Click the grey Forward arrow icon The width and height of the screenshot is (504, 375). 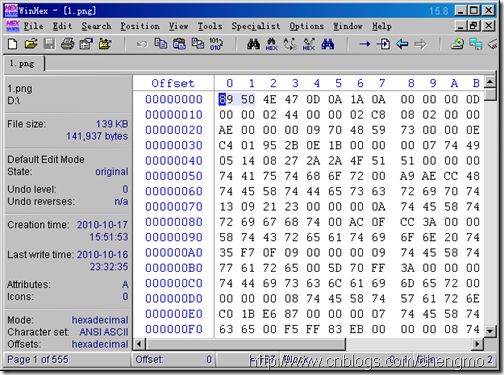pyautogui.click(x=421, y=44)
